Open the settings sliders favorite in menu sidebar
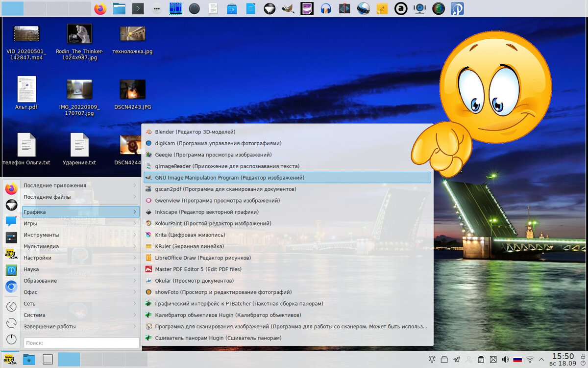The height and width of the screenshot is (368, 588). pyautogui.click(x=11, y=237)
